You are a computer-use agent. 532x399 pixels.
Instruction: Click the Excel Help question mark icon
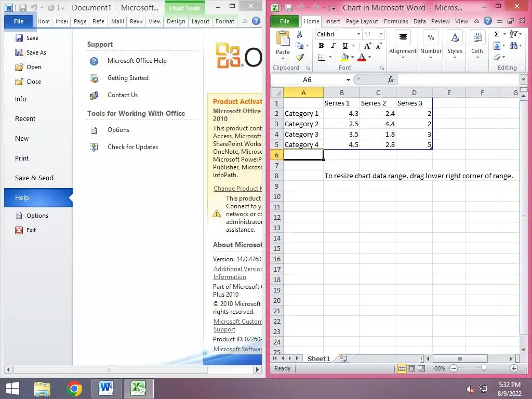487,21
